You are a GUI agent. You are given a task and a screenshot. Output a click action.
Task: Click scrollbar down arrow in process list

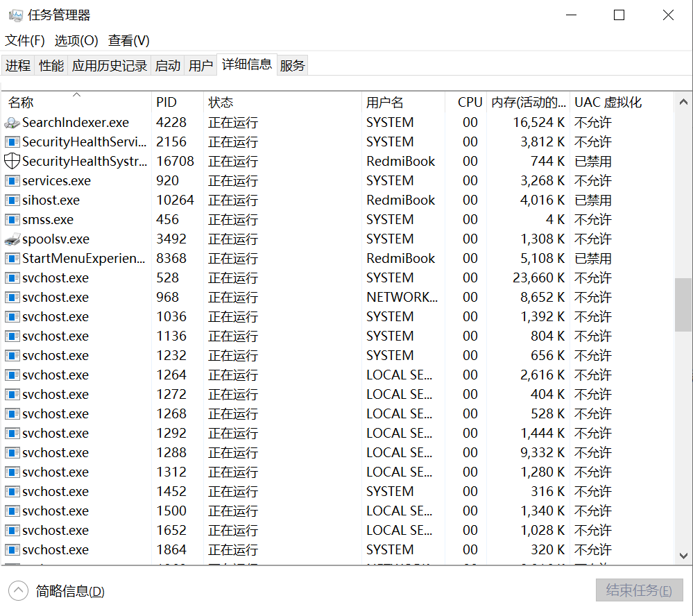683,556
